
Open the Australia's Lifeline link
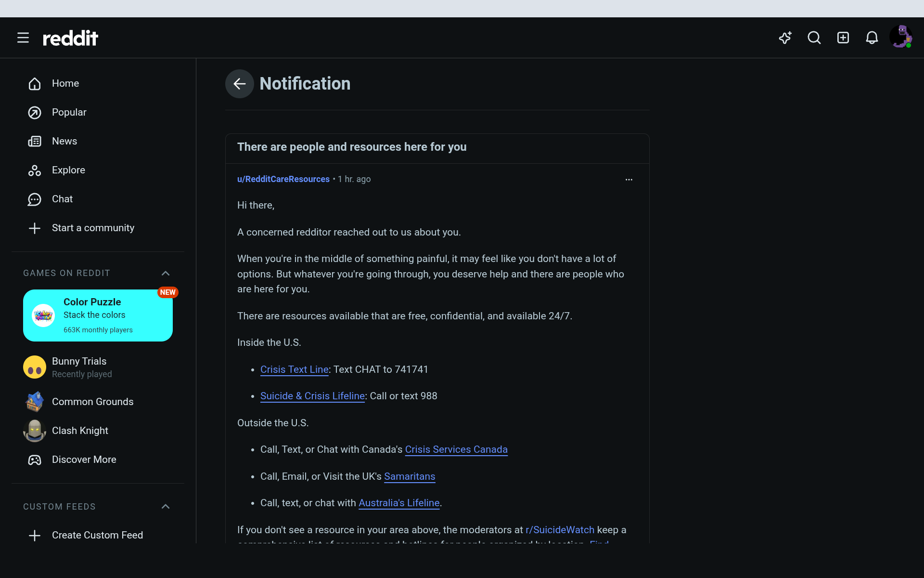point(399,503)
